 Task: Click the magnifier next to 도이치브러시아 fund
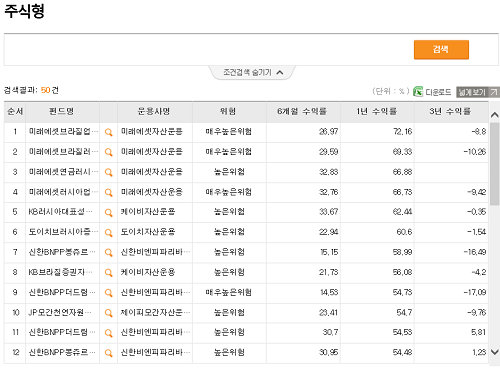click(x=108, y=233)
